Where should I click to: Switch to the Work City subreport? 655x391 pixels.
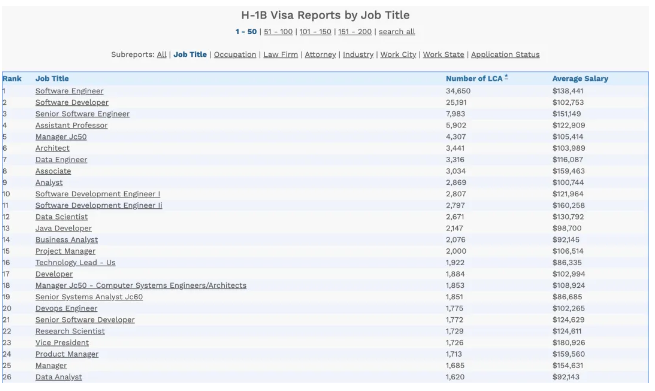[x=398, y=54]
